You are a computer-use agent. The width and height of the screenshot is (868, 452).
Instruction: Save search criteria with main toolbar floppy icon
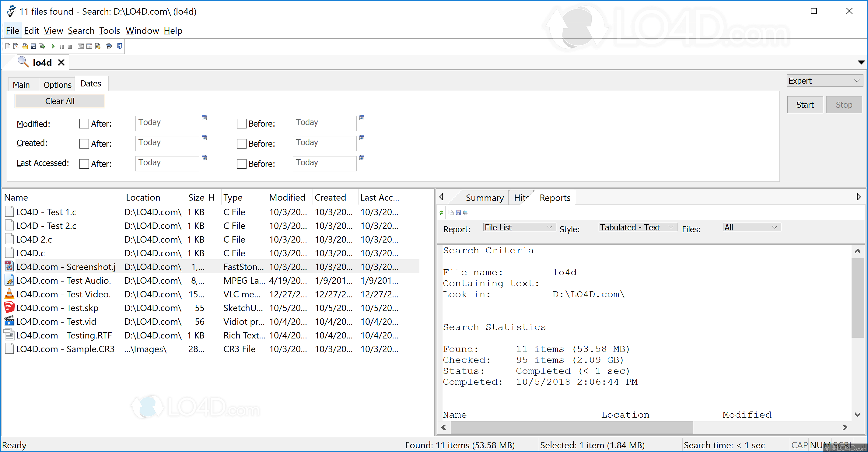click(33, 46)
